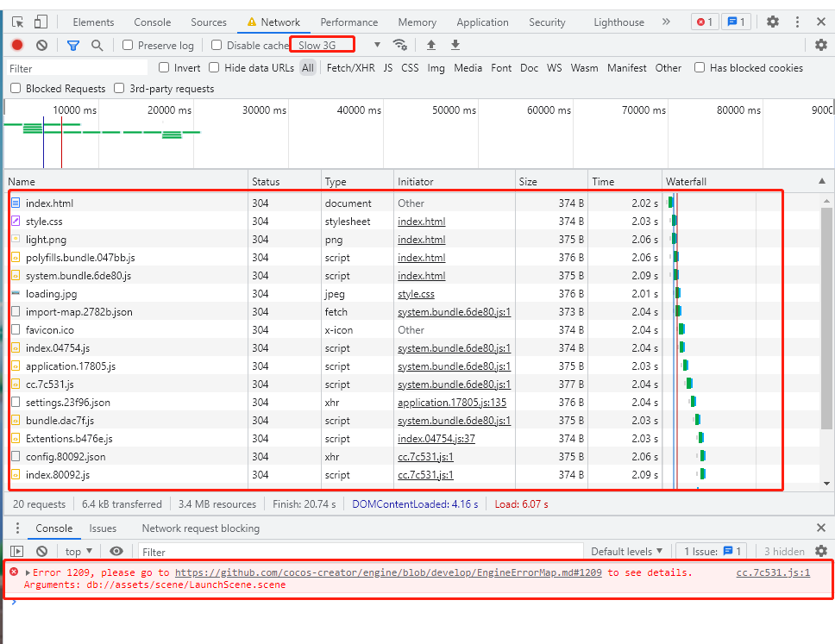The width and height of the screenshot is (835, 644).
Task: Click the export HAR download arrow icon
Action: click(455, 45)
